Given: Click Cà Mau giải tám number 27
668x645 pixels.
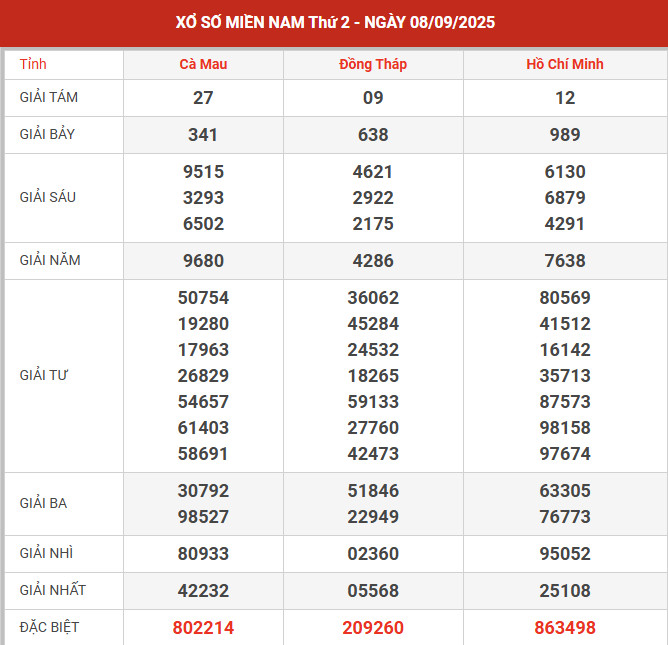Looking at the screenshot, I should click(x=203, y=98).
